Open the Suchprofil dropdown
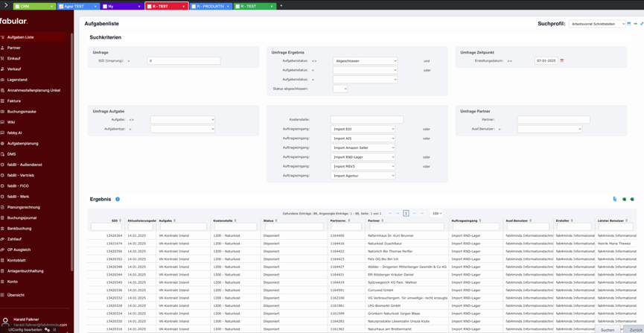The image size is (644, 333). click(x=597, y=24)
